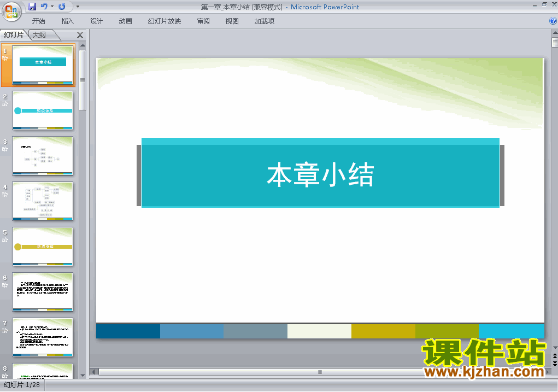Select slide 4 thumbnail with flowchart
Image resolution: width=558 pixels, height=392 pixels.
[x=43, y=201]
